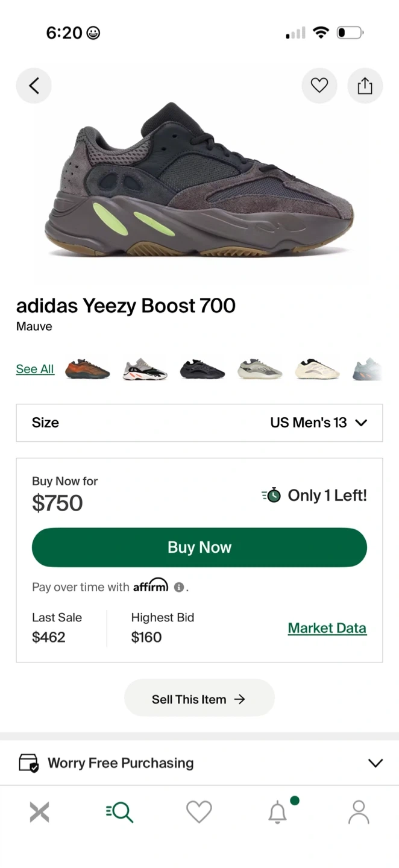The width and height of the screenshot is (399, 868).
Task: Select the orange Yeezy 700 thumbnail
Action: [87, 368]
